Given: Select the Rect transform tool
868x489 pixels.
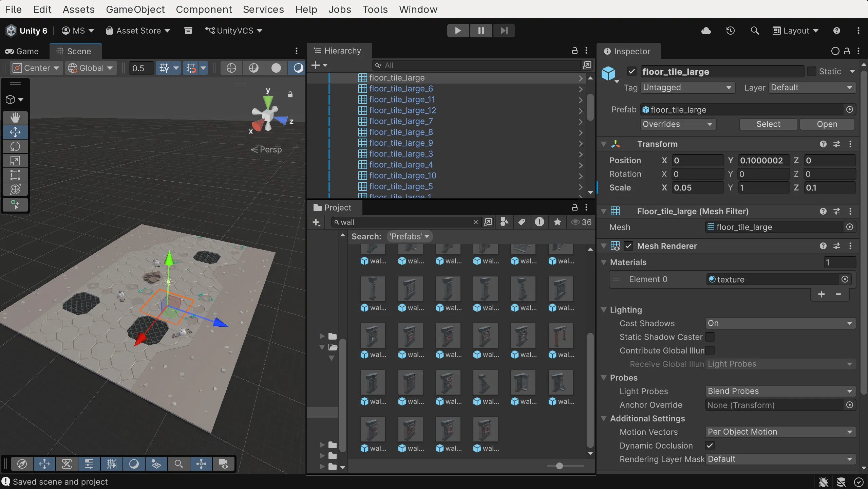Looking at the screenshot, I should pos(15,175).
